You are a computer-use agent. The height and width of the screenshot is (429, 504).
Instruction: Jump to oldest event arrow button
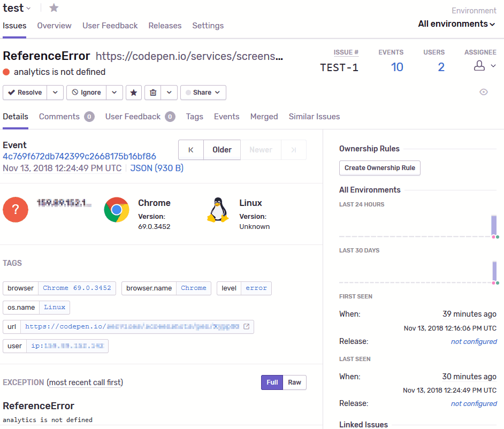coord(191,150)
